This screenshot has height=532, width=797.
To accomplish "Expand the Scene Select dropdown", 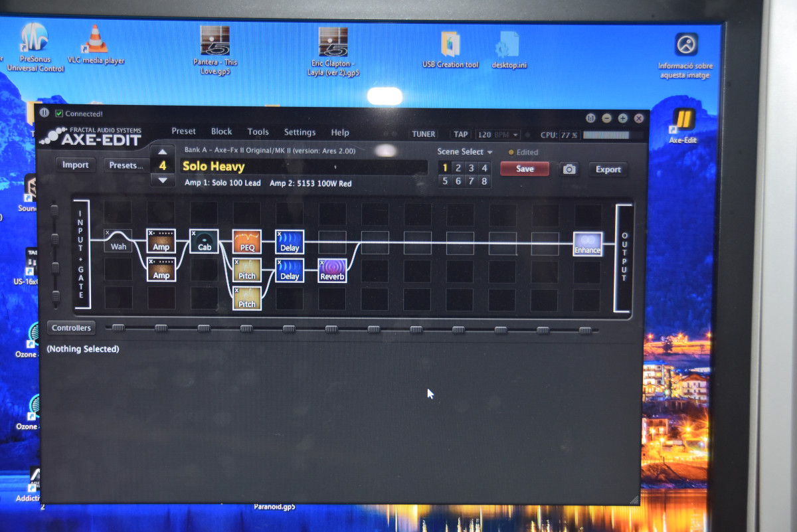I will pyautogui.click(x=465, y=152).
